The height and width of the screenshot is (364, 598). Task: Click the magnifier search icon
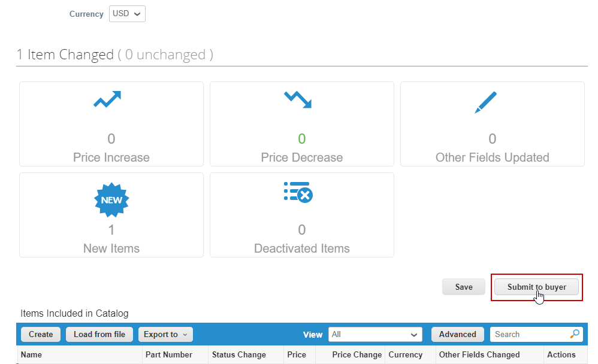(x=575, y=334)
